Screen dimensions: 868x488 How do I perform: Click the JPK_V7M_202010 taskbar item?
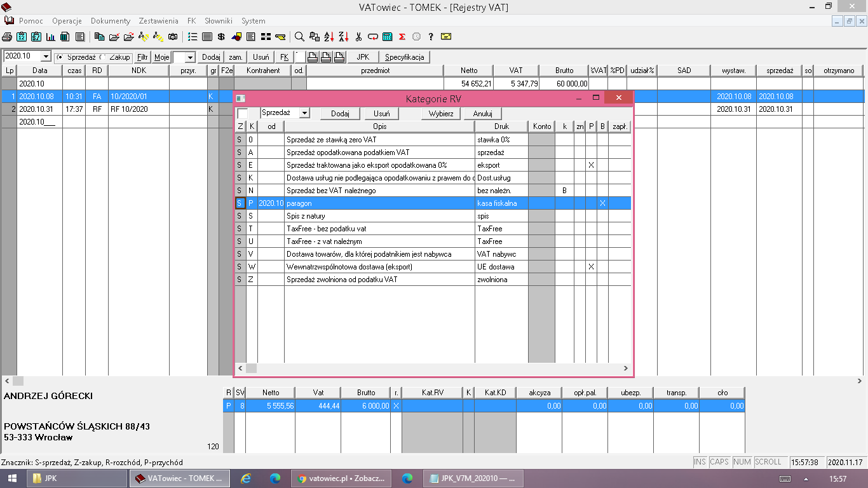472,478
